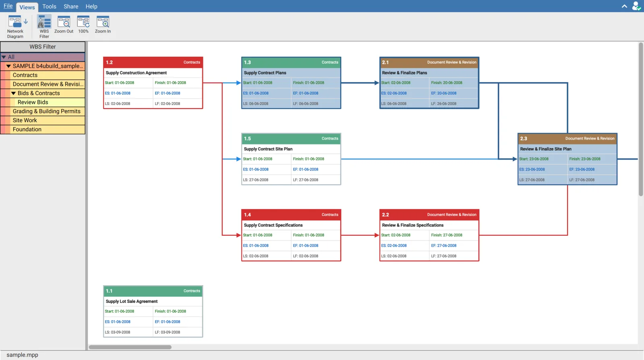Select task node 2.2 Review & Finalize Specifications
The image size is (644, 360).
pos(429,235)
